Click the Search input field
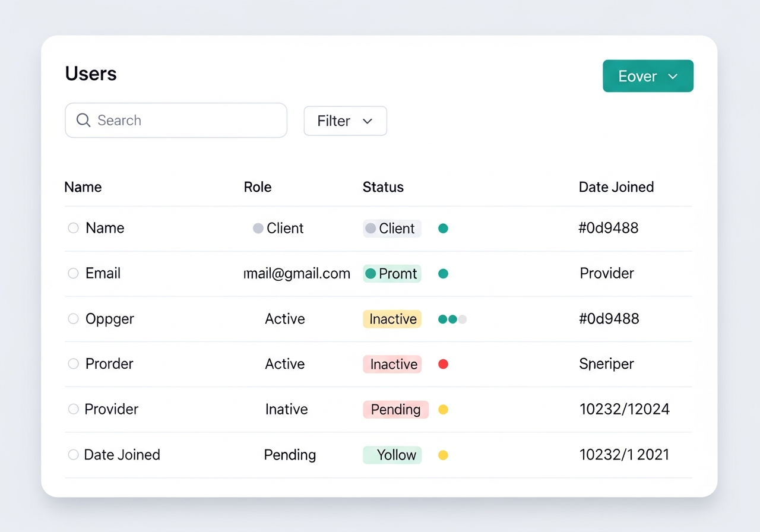760x532 pixels. (176, 121)
